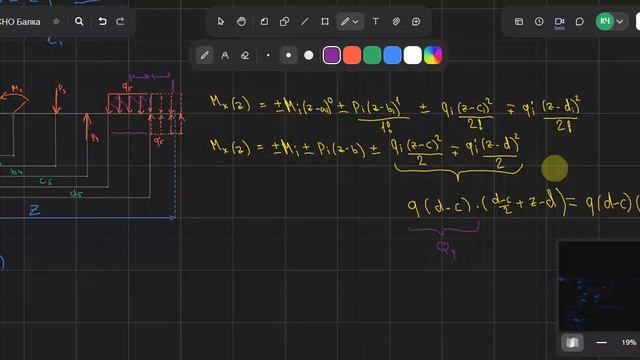Set the medium stroke thickness
Viewport: 640px width, 360px height.
[x=288, y=55]
